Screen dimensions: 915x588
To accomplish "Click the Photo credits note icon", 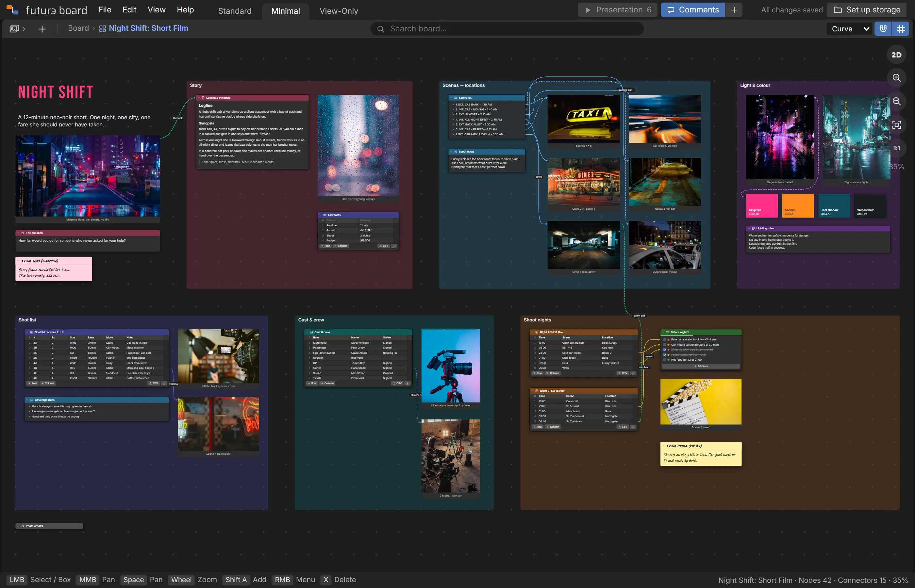I will [x=23, y=526].
